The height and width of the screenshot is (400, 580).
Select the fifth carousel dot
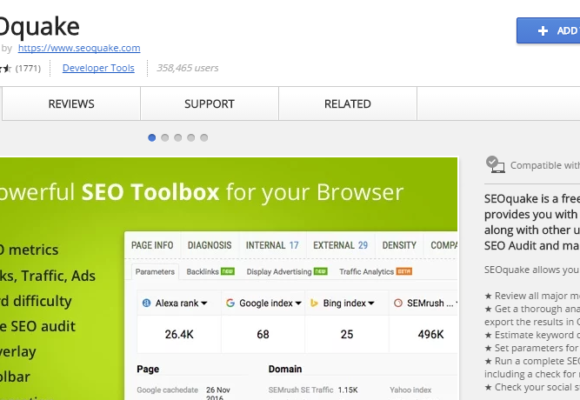tap(204, 138)
